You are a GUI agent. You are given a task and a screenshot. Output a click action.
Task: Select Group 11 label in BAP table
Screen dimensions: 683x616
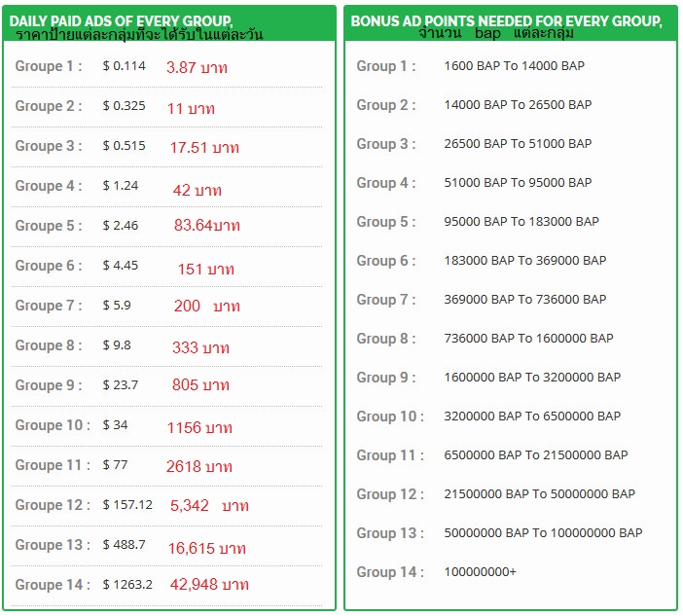(x=389, y=455)
